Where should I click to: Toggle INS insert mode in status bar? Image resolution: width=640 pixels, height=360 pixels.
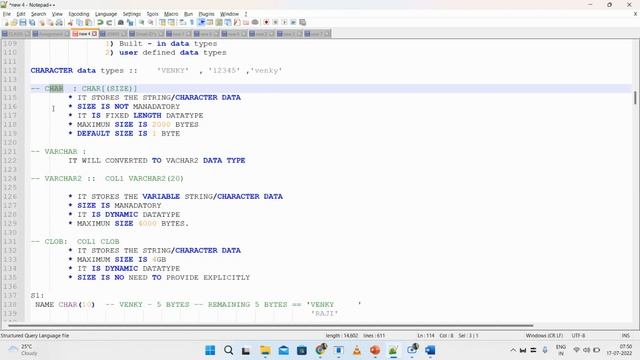[x=625, y=336]
